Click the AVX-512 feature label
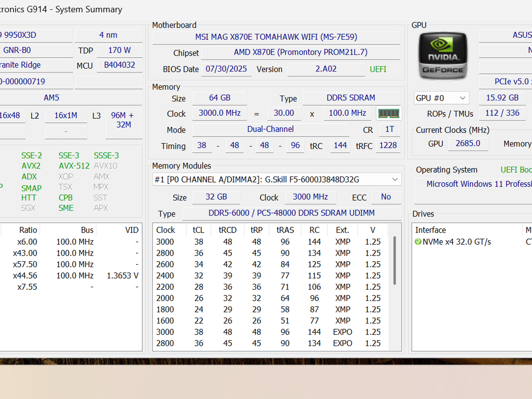 (74, 166)
